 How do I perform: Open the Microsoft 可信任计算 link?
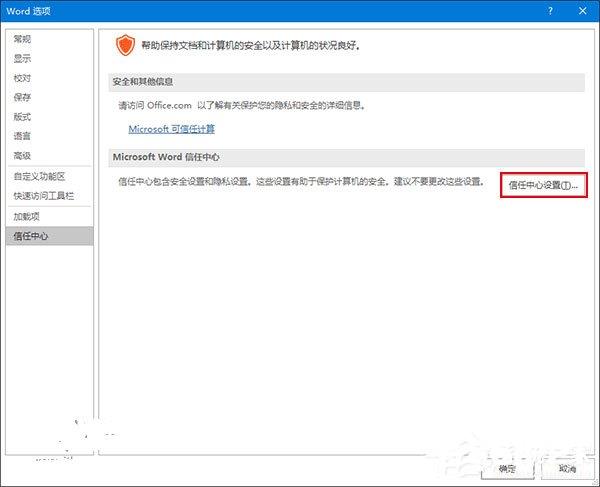[x=171, y=129]
